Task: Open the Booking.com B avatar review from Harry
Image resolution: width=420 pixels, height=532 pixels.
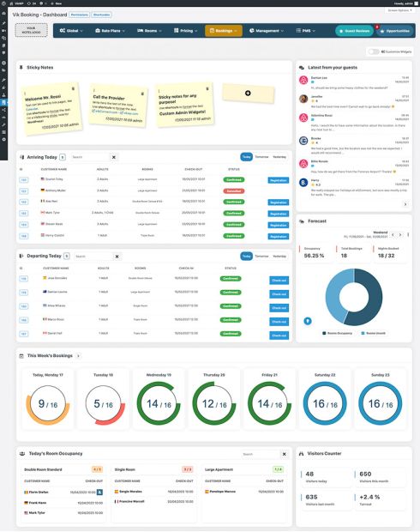Action: 303,183
